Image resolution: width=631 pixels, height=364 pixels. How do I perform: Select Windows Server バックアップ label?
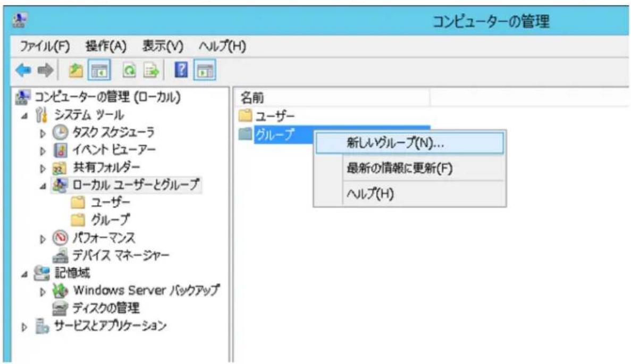click(147, 291)
